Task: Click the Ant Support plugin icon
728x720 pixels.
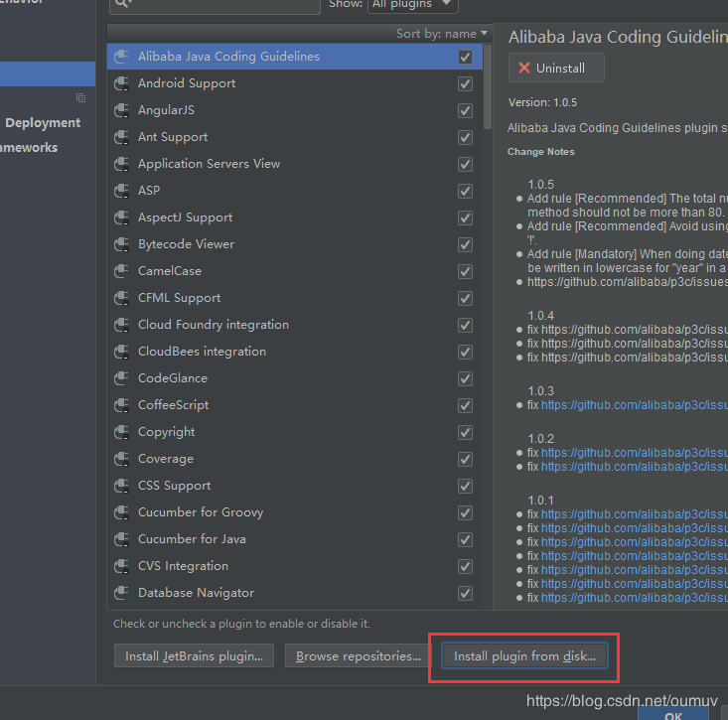Action: (121, 137)
